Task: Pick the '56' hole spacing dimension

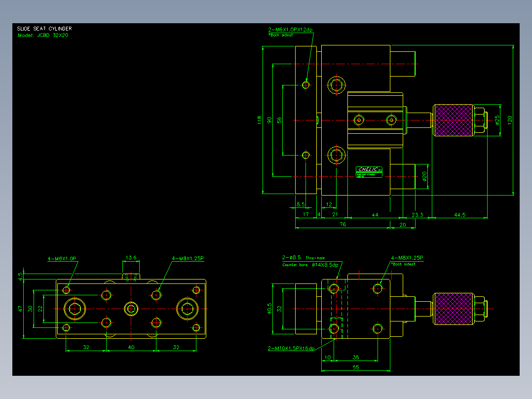Action: (x=279, y=120)
